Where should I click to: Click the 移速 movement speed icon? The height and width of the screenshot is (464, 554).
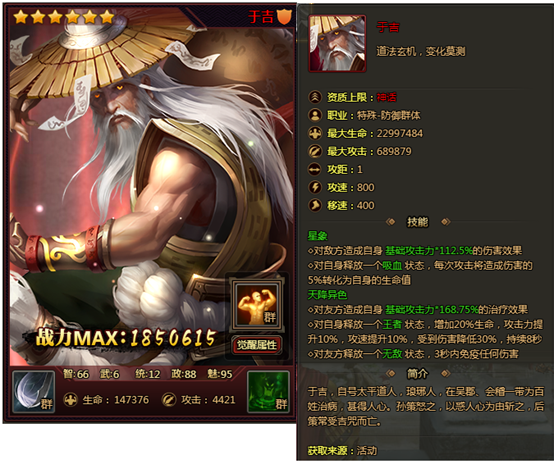tap(315, 205)
